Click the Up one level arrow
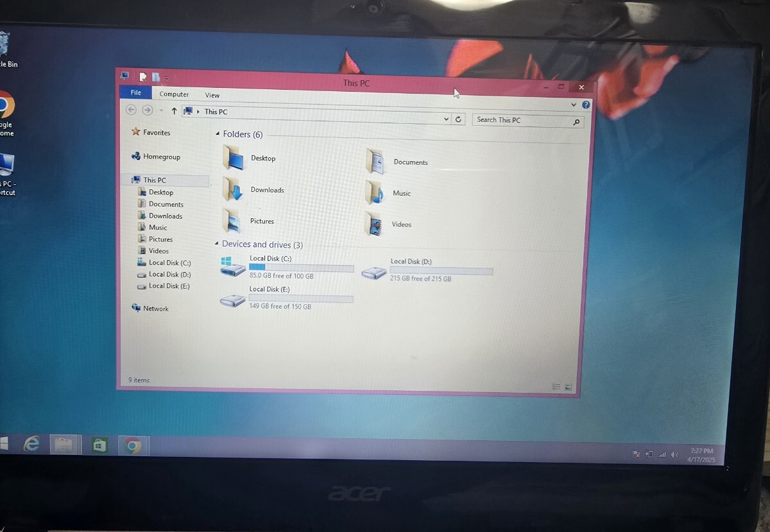 pos(174,111)
